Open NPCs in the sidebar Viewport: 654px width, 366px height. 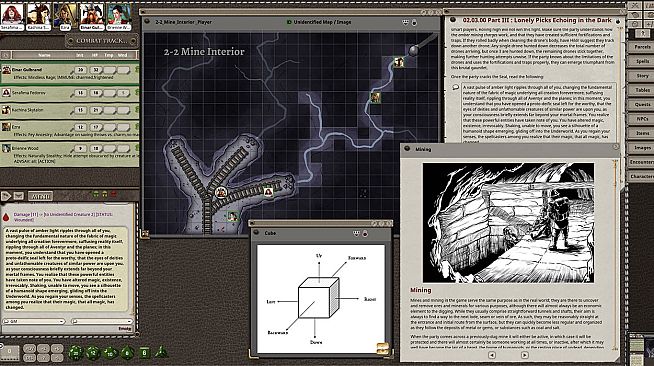tap(641, 119)
